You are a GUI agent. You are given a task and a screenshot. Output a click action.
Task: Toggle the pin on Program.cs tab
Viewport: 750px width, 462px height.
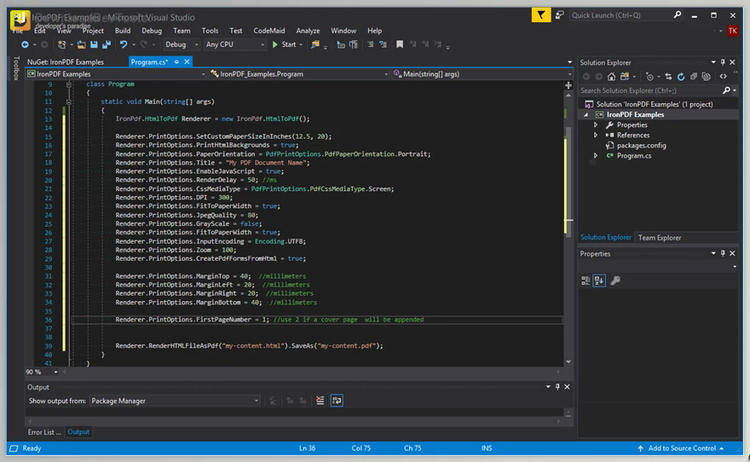point(176,62)
